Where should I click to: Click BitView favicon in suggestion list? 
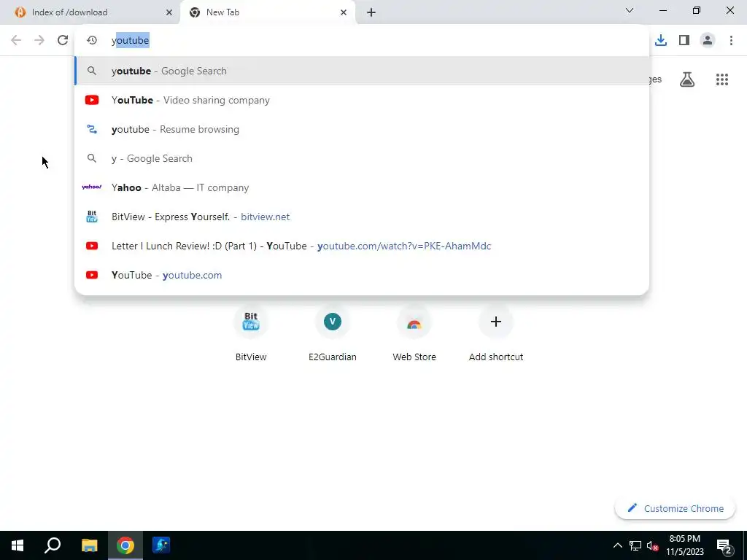pyautogui.click(x=91, y=217)
